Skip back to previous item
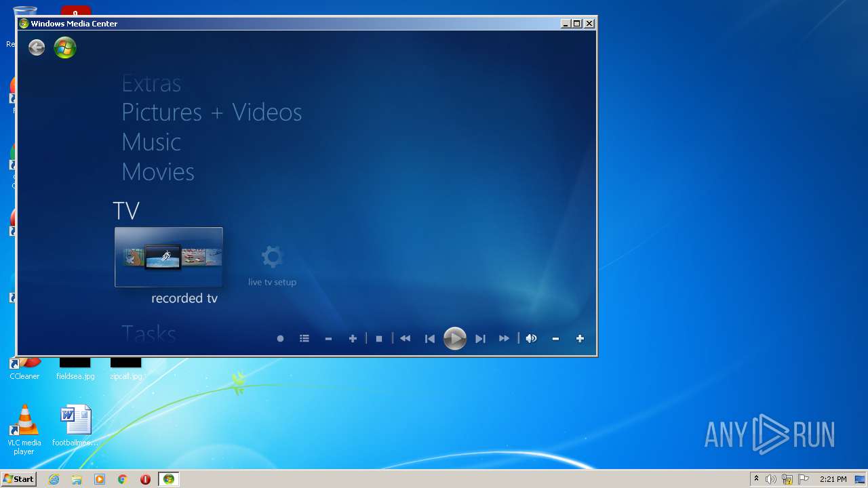The height and width of the screenshot is (488, 868). coord(429,339)
